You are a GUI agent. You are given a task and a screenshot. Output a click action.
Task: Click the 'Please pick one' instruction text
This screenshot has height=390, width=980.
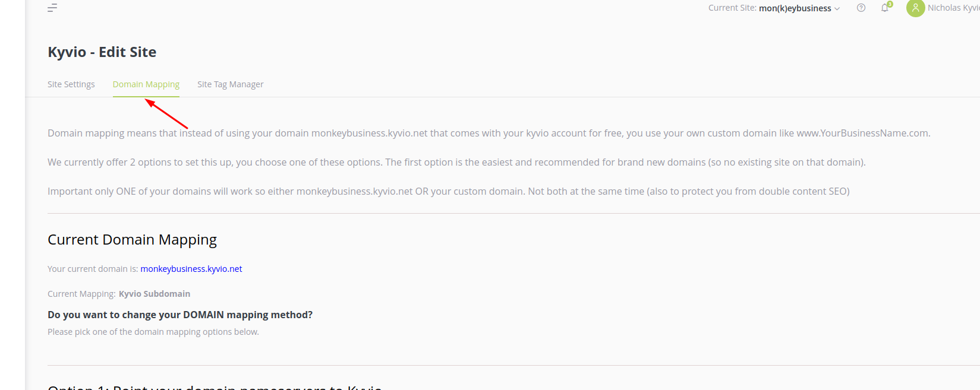[153, 332]
